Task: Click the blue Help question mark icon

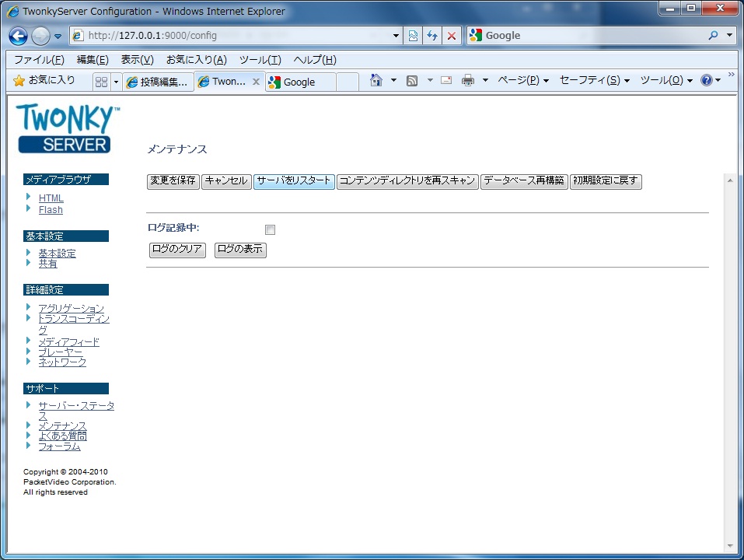Action: (x=707, y=80)
